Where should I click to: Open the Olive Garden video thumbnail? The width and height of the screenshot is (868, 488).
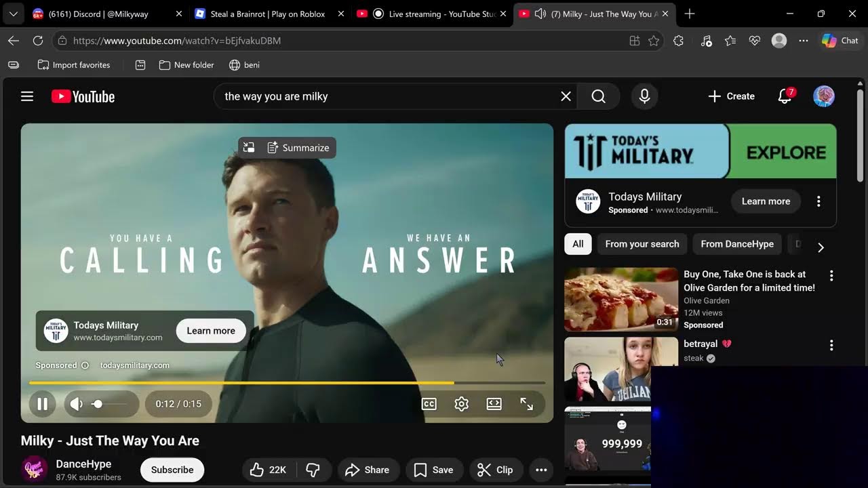621,299
